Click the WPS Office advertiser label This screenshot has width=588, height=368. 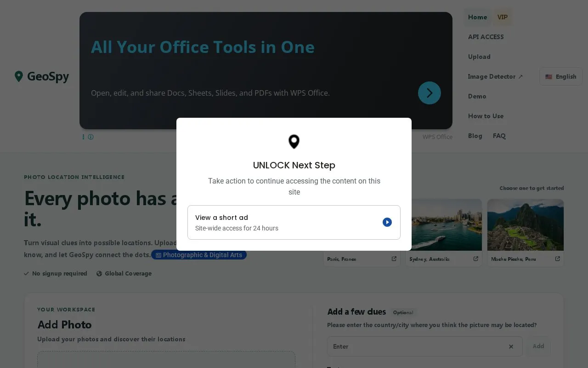437,137
